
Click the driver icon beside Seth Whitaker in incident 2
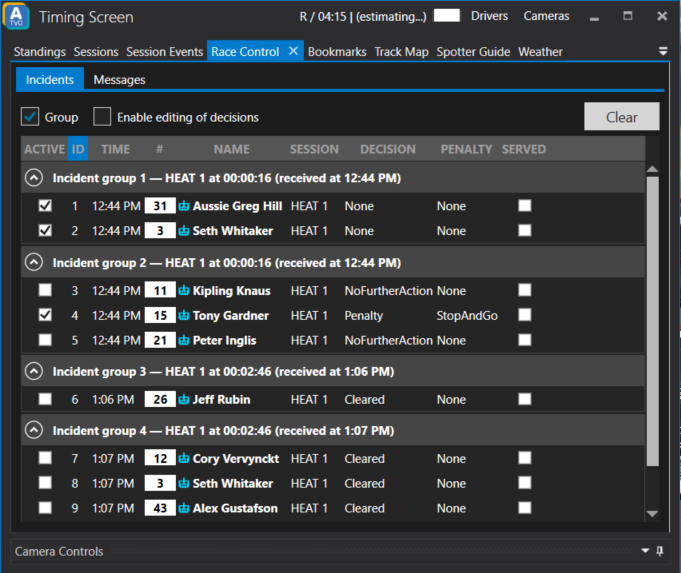pyautogui.click(x=184, y=231)
